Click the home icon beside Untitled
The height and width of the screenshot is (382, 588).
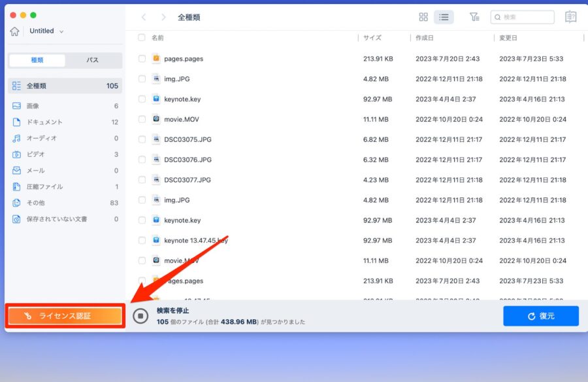[x=14, y=31]
